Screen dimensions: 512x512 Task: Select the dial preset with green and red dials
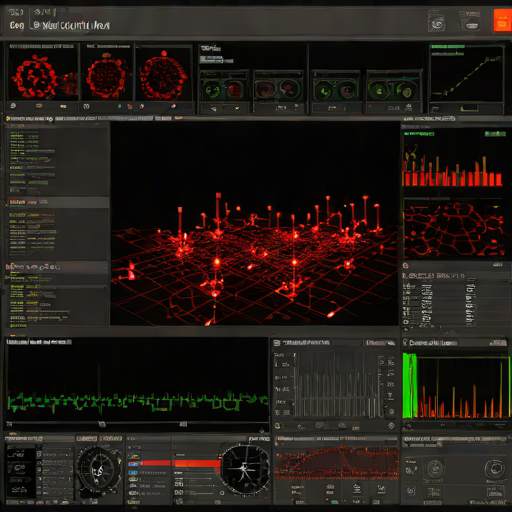point(224,89)
